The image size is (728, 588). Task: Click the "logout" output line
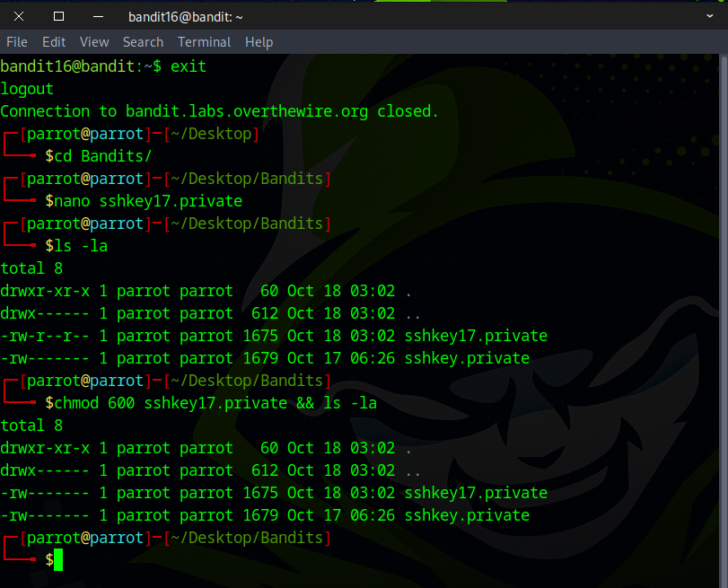click(x=27, y=89)
